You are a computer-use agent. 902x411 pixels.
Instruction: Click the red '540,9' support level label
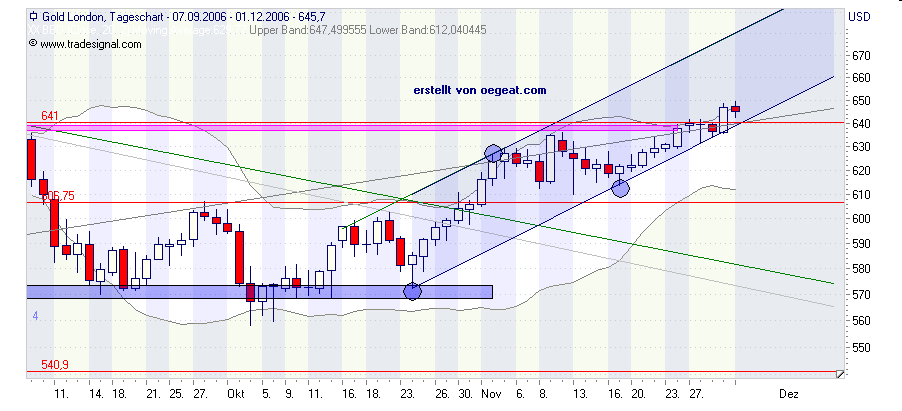(x=56, y=365)
